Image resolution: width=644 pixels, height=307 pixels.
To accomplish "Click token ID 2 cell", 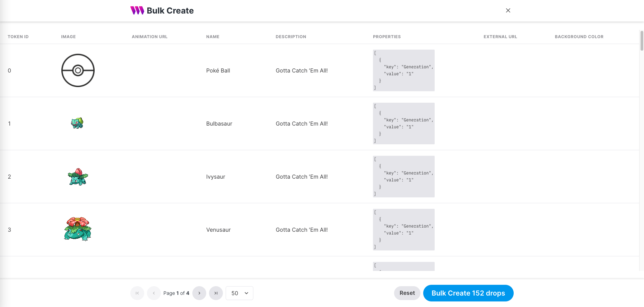I will (9, 177).
